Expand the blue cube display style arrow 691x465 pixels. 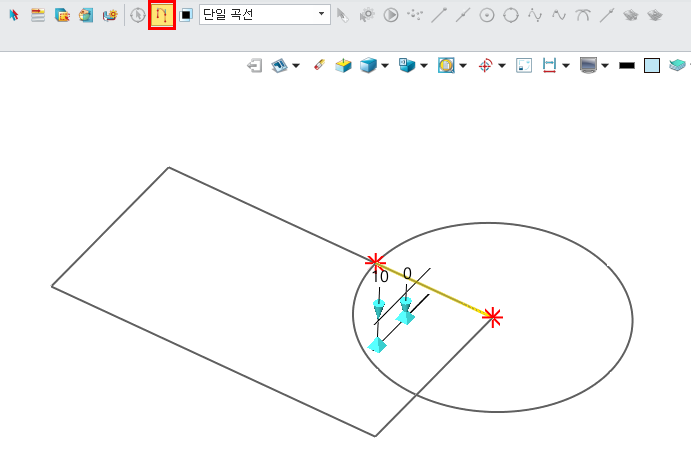pos(385,66)
